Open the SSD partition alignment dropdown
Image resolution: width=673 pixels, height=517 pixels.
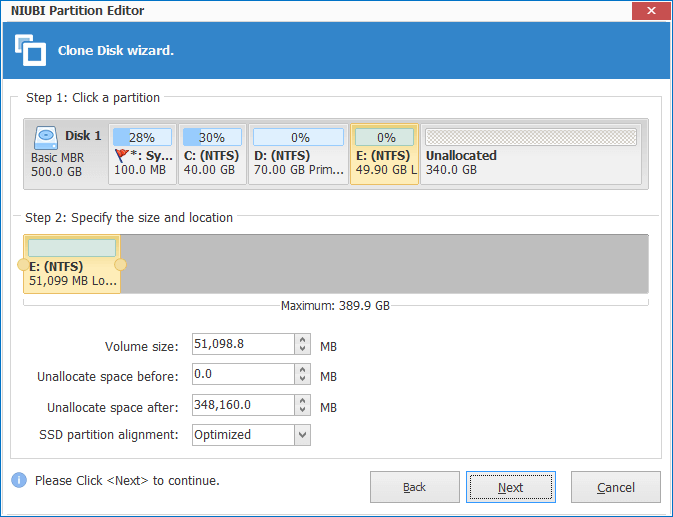302,435
